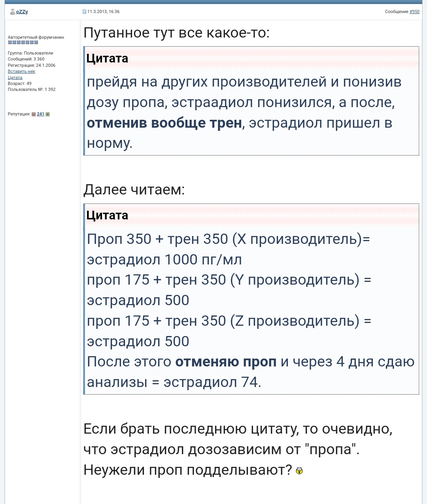Screen dimensions: 427x504
Task: Open the oZZy user profile link
Action: point(22,12)
